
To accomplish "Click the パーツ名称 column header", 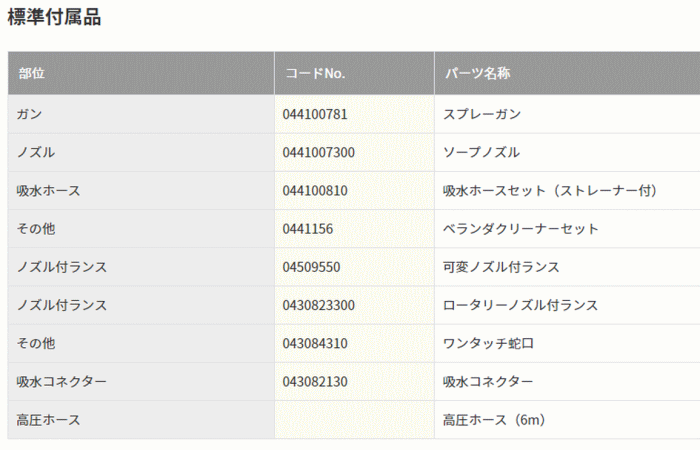I will 478,73.
